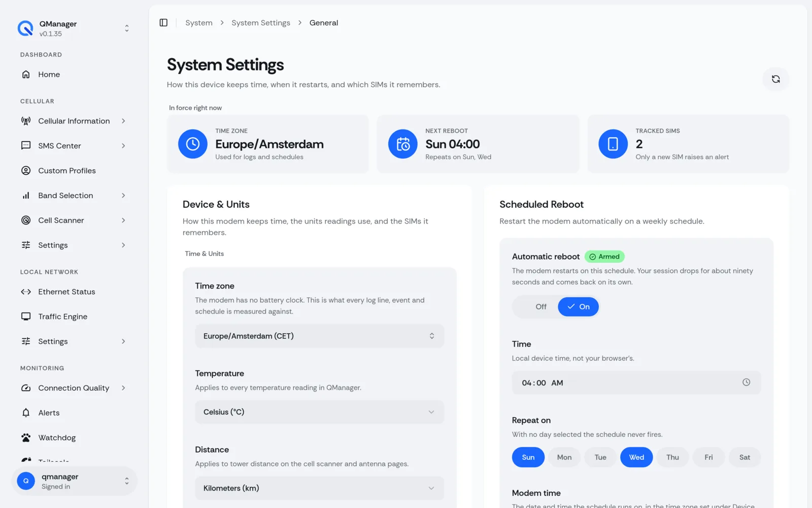This screenshot has width=812, height=508.
Task: Click the Next Reboot calendar icon
Action: (403, 144)
